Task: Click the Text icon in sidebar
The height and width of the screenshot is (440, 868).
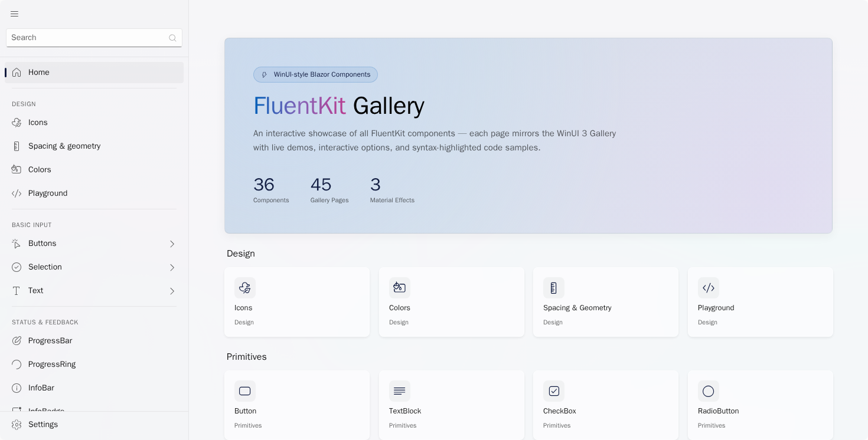Action: [17, 291]
